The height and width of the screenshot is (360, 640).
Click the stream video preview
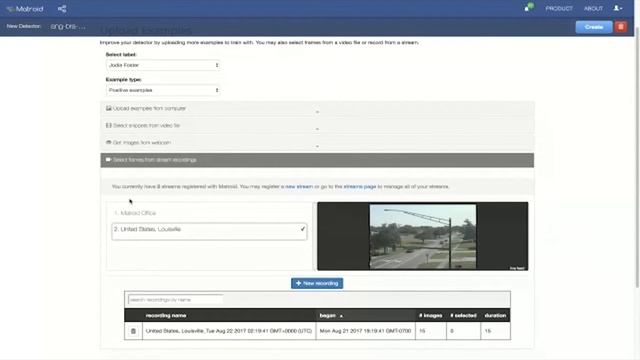(422, 236)
